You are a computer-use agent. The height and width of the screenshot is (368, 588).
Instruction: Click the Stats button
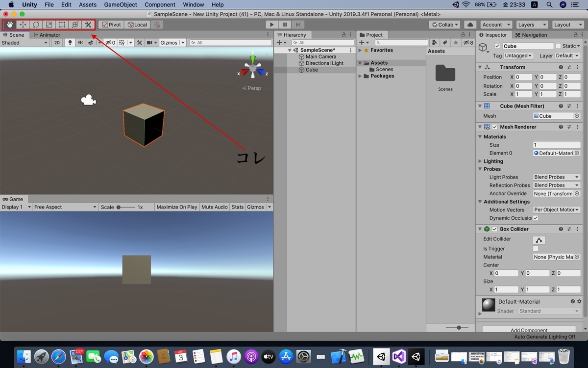(238, 207)
